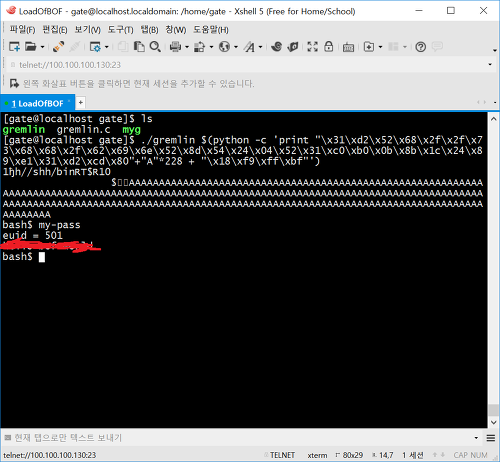Click the Open Session folder icon

click(x=30, y=47)
